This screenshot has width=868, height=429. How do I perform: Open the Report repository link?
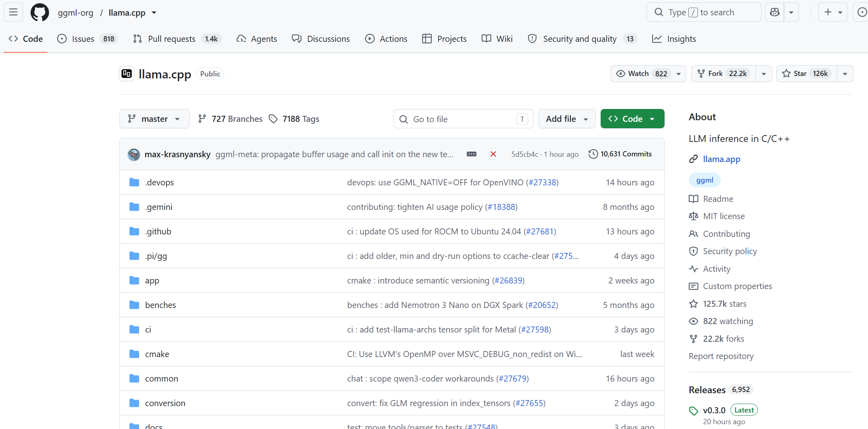click(x=721, y=356)
